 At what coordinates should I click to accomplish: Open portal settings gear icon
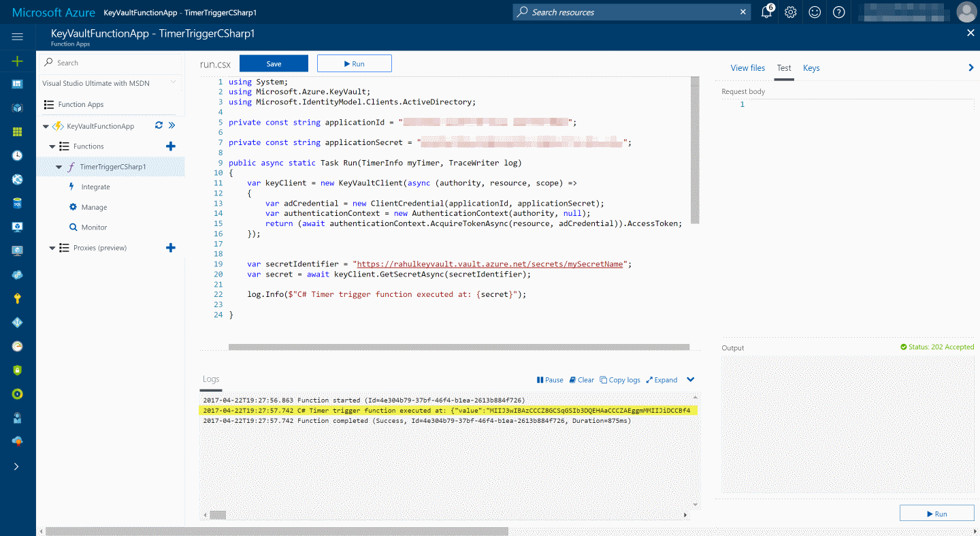790,12
